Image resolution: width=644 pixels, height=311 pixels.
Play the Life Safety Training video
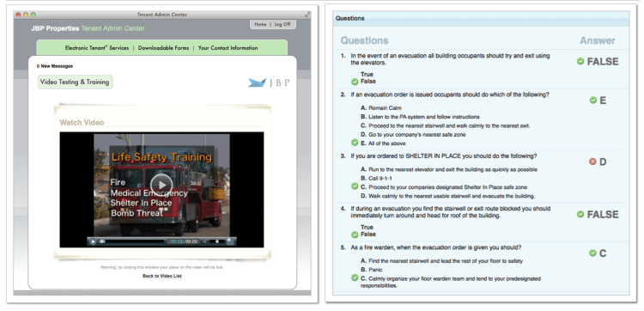pos(161,184)
